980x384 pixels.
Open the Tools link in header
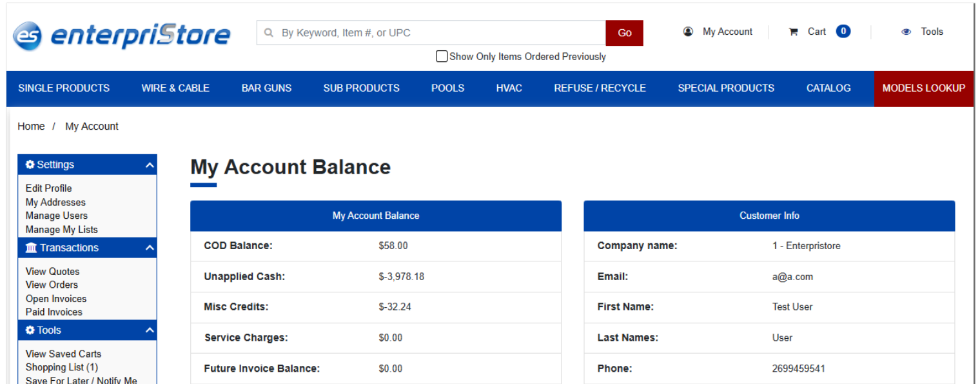click(x=932, y=32)
